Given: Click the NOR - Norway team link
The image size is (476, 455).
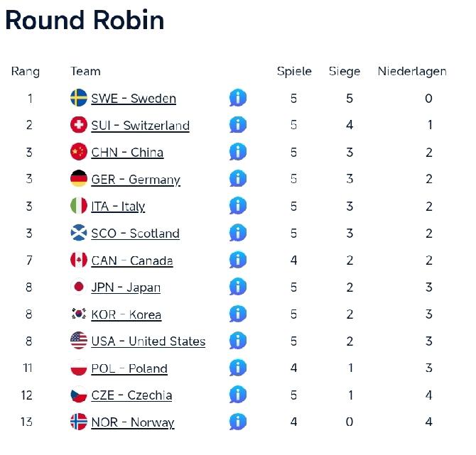Looking at the screenshot, I should click(x=132, y=422).
